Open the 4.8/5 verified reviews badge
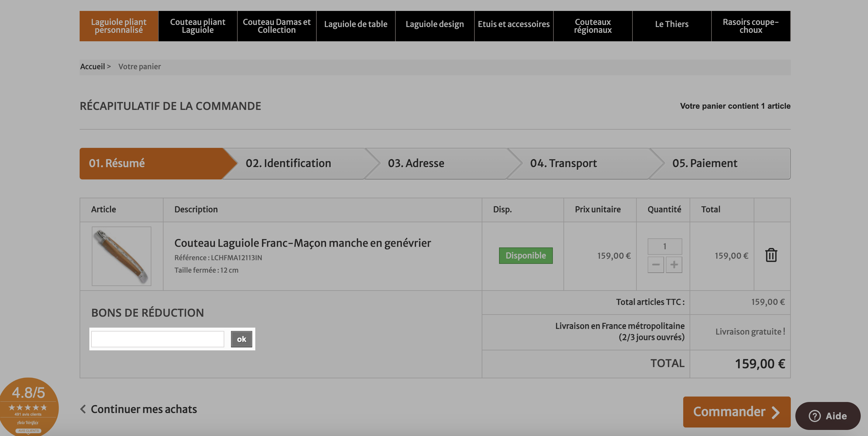Image resolution: width=868 pixels, height=436 pixels. (28, 407)
